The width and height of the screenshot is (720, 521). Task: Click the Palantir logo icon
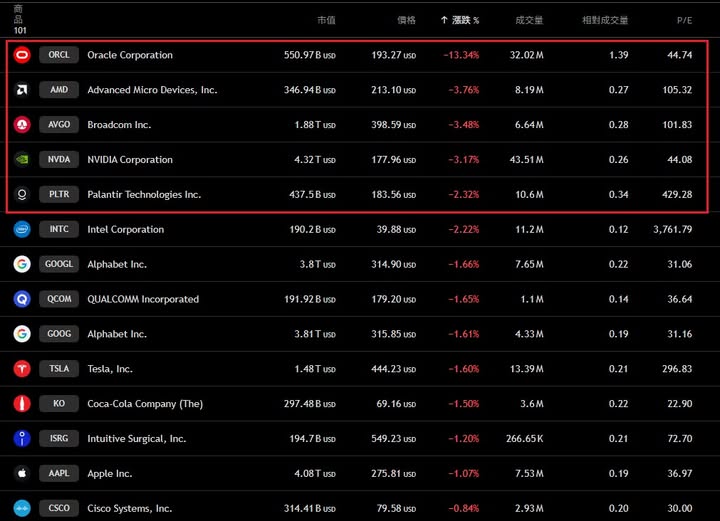point(22,194)
